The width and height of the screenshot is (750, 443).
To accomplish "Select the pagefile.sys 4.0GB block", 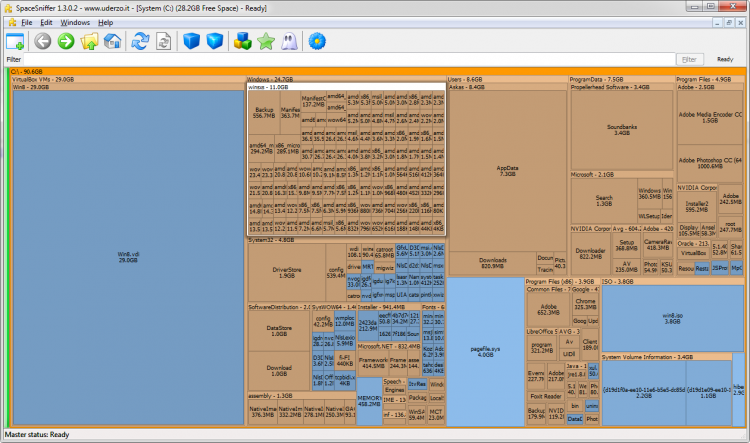I will click(x=485, y=352).
